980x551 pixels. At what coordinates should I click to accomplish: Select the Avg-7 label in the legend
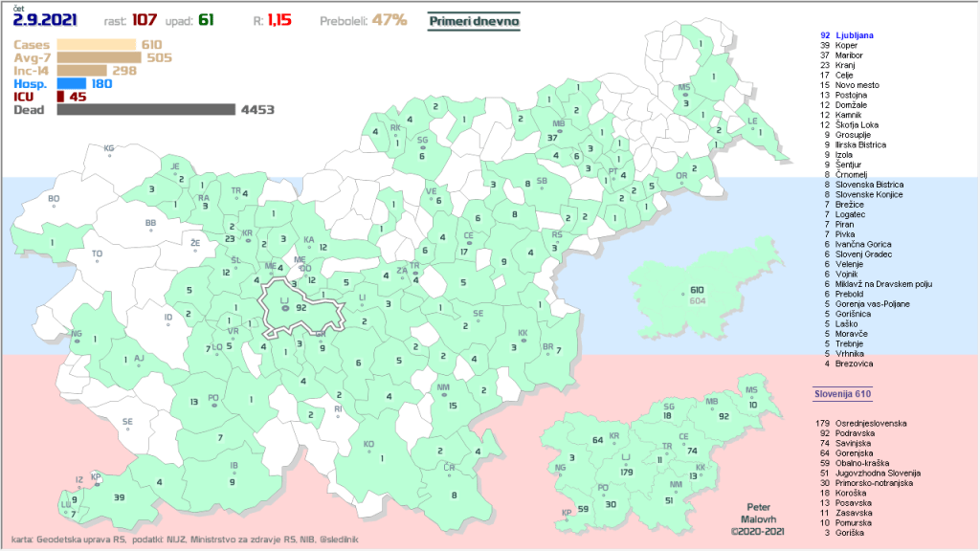[33, 57]
